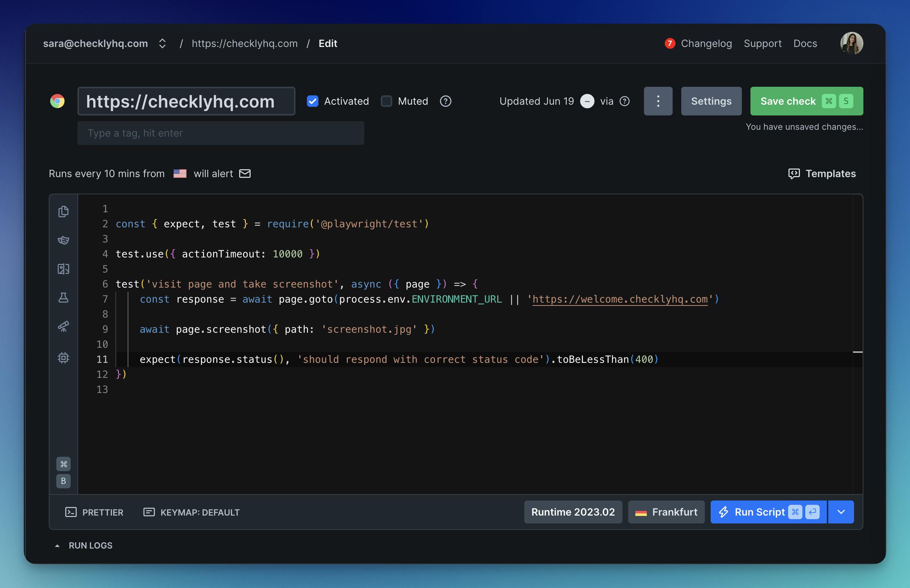The image size is (910, 588).
Task: Click the Run Script button
Action: [768, 512]
